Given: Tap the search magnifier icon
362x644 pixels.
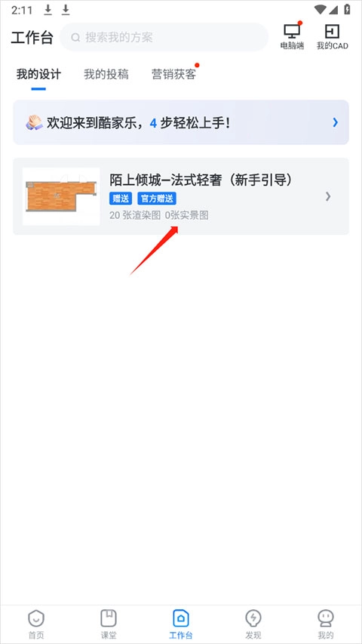Looking at the screenshot, I should [75, 38].
